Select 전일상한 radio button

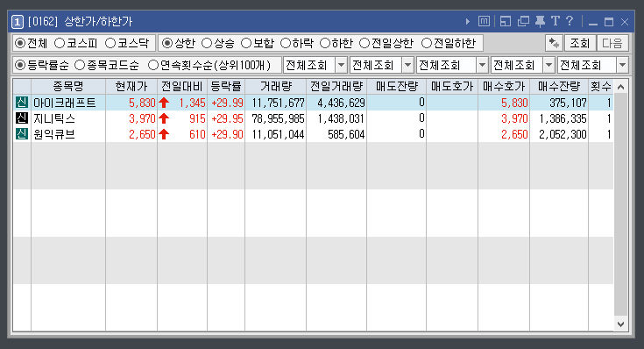(x=364, y=43)
